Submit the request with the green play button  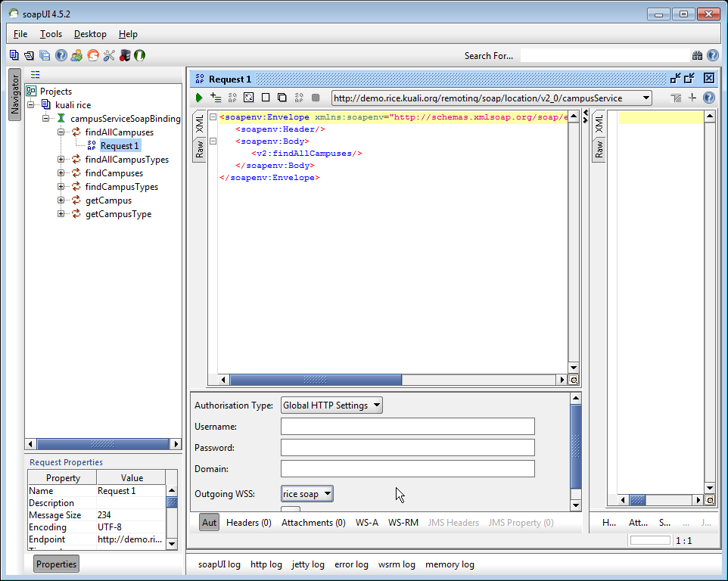[x=199, y=98]
